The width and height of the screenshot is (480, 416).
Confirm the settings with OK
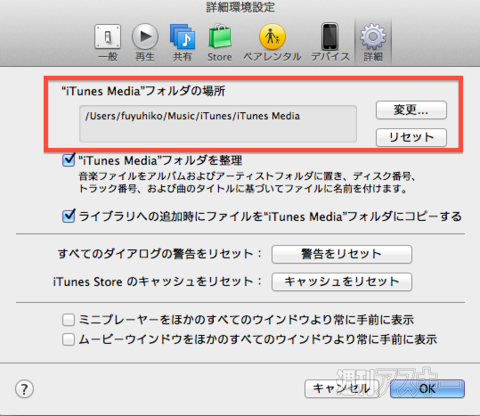pos(427,388)
